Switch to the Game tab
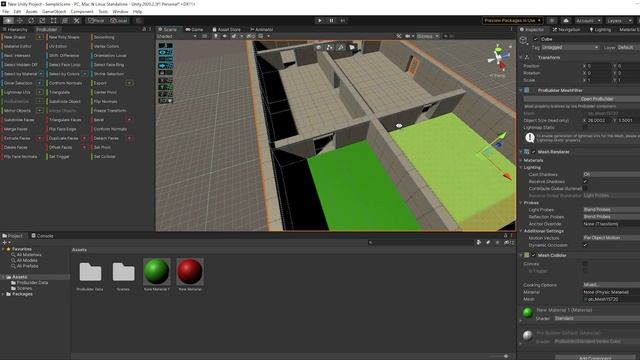The width and height of the screenshot is (640, 360). (x=194, y=29)
